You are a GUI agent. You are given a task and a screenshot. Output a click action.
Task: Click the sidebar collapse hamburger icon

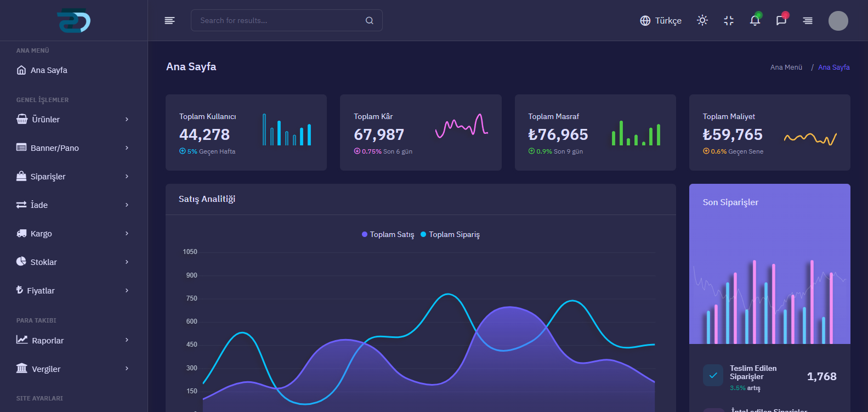tap(169, 20)
